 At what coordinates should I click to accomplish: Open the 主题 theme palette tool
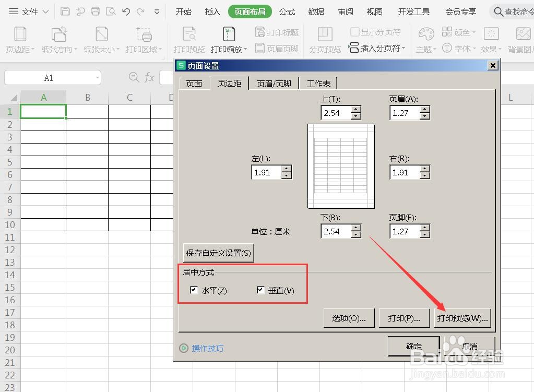coord(426,40)
